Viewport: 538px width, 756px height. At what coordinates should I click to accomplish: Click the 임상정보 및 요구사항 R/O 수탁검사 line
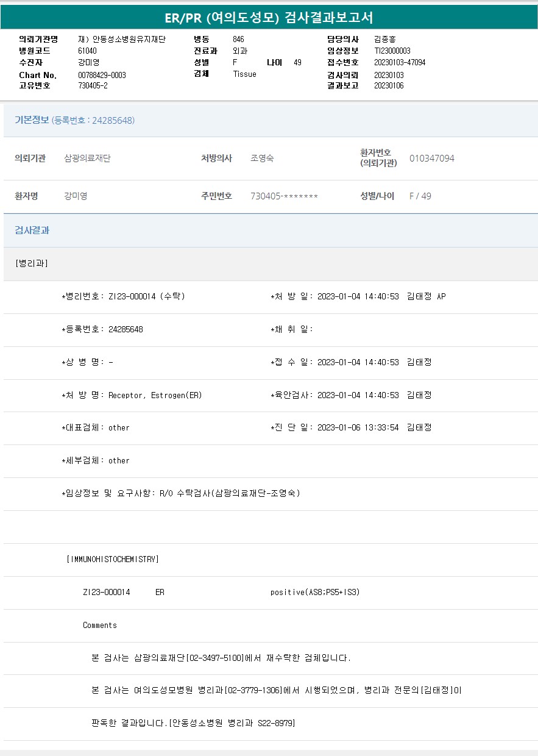tap(181, 493)
